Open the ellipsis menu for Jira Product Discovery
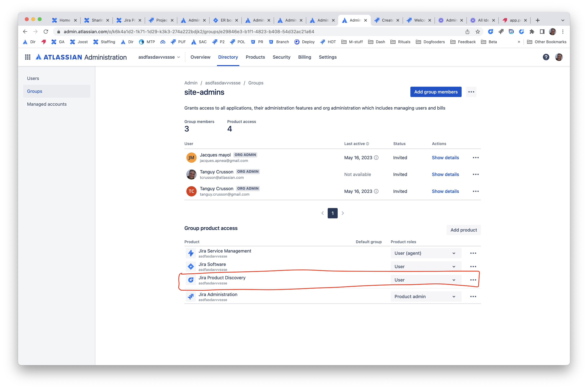588x389 pixels. pos(473,280)
